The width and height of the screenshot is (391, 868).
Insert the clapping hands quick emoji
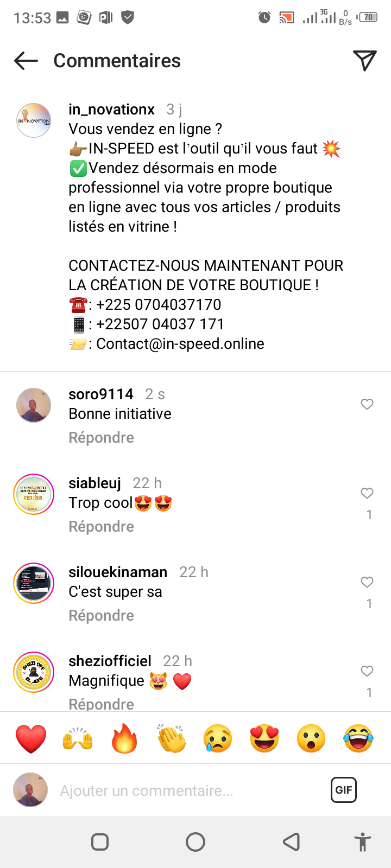click(171, 738)
